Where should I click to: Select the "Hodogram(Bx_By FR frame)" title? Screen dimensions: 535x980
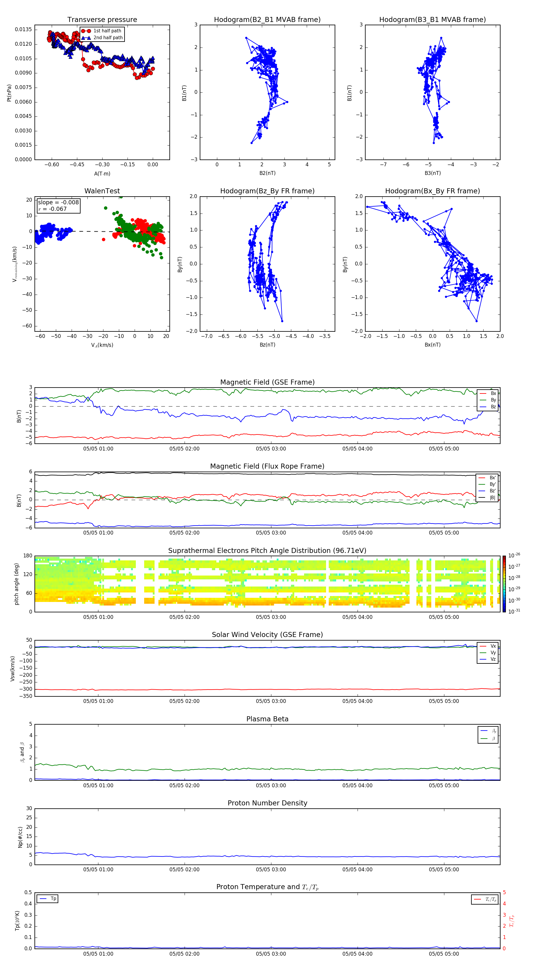tap(432, 191)
